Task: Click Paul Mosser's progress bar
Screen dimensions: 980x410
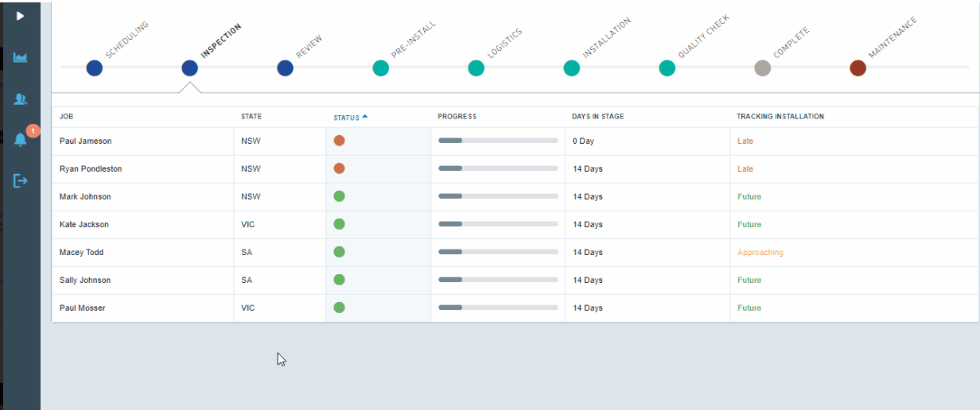Action: [x=498, y=307]
